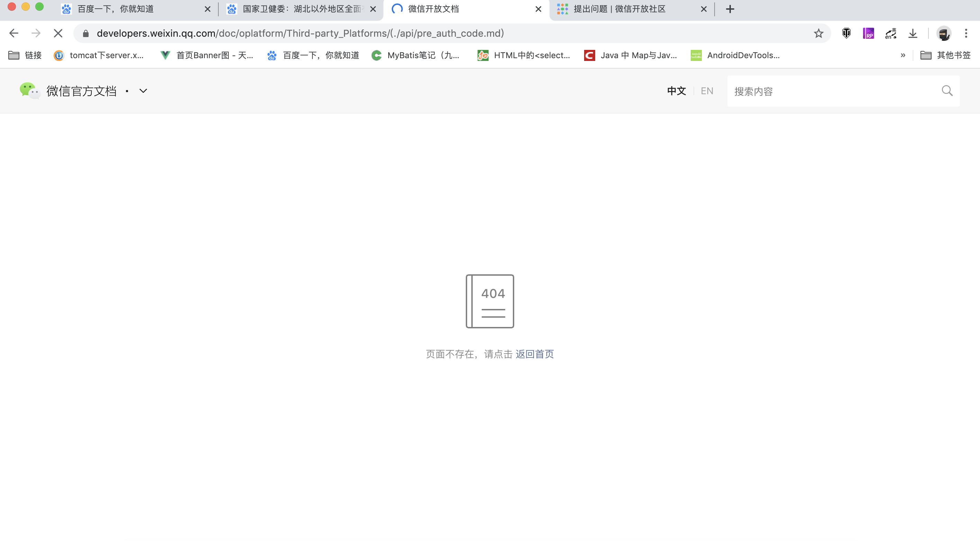Switch to the 提出问题 | 微信开放社区 tab
Image resolution: width=980 pixels, height=541 pixels.
coord(619,9)
